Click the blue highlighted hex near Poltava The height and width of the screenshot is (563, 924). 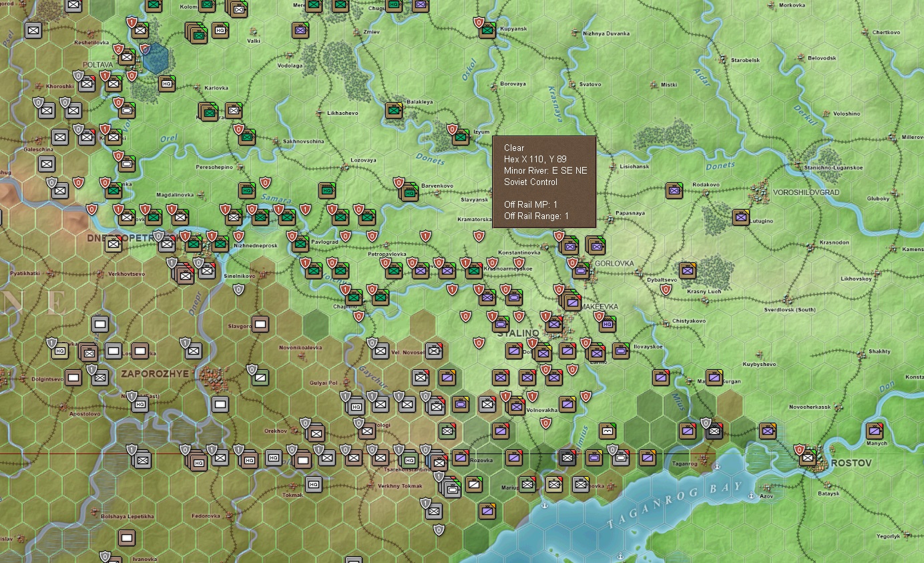[156, 59]
